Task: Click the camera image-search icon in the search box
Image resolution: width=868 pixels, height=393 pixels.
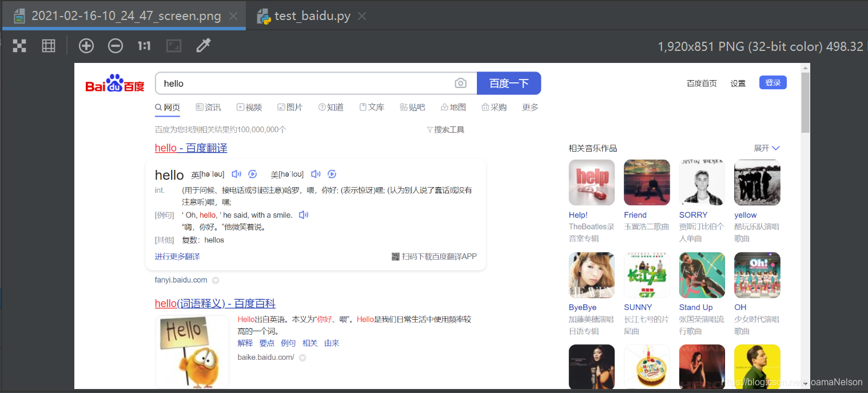Action: coord(461,83)
